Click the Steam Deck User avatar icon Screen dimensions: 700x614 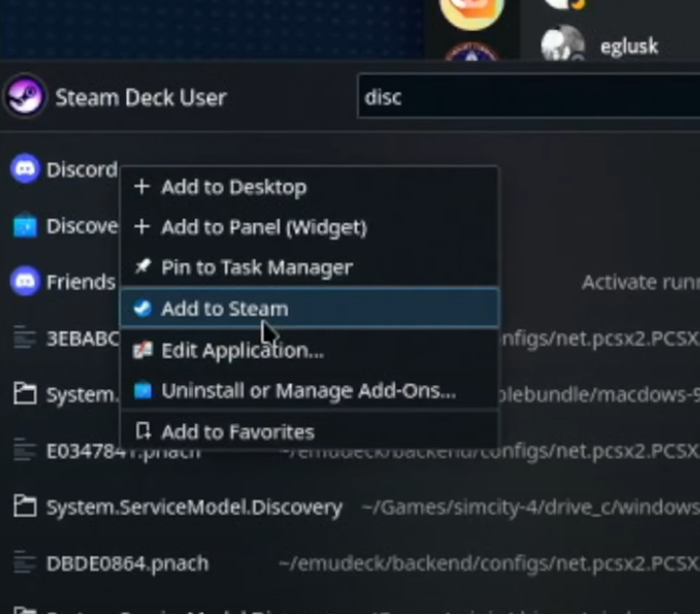(25, 96)
